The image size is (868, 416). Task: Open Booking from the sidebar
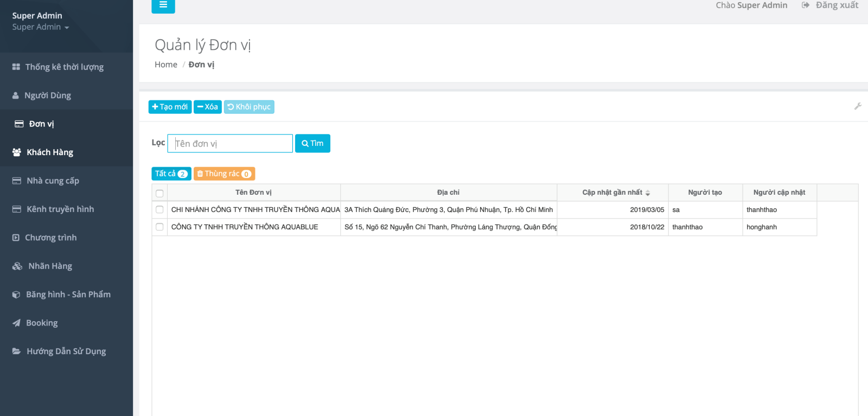[42, 323]
